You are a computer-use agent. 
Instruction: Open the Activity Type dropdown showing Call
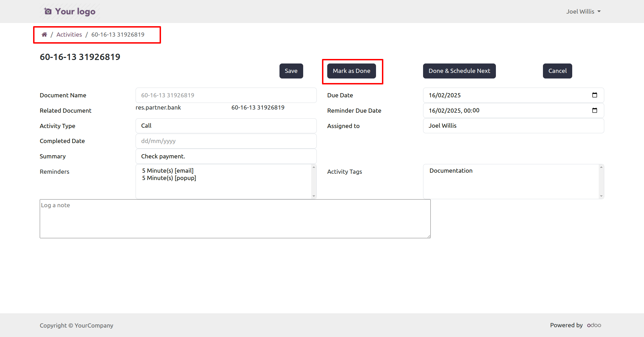pyautogui.click(x=226, y=126)
